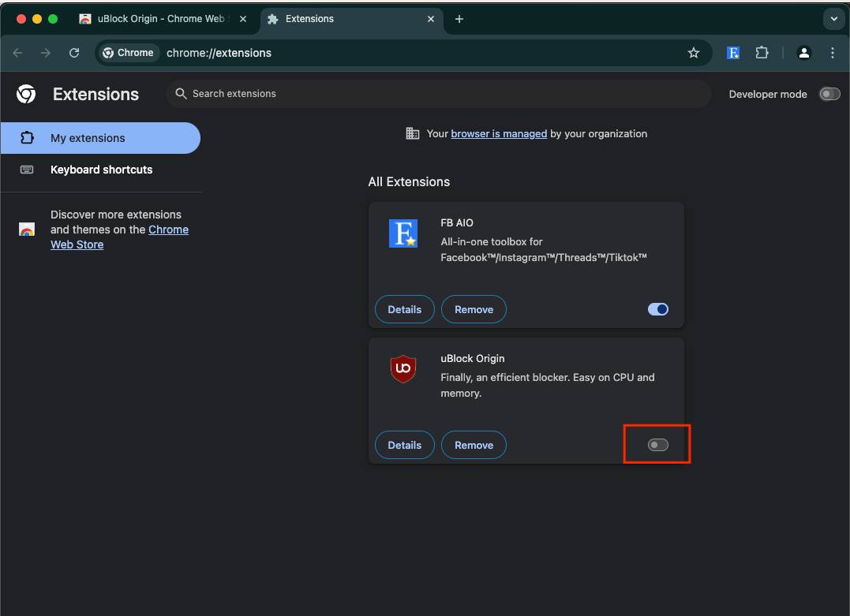850x616 pixels.
Task: Bookmark this page with the star icon
Action: click(693, 53)
